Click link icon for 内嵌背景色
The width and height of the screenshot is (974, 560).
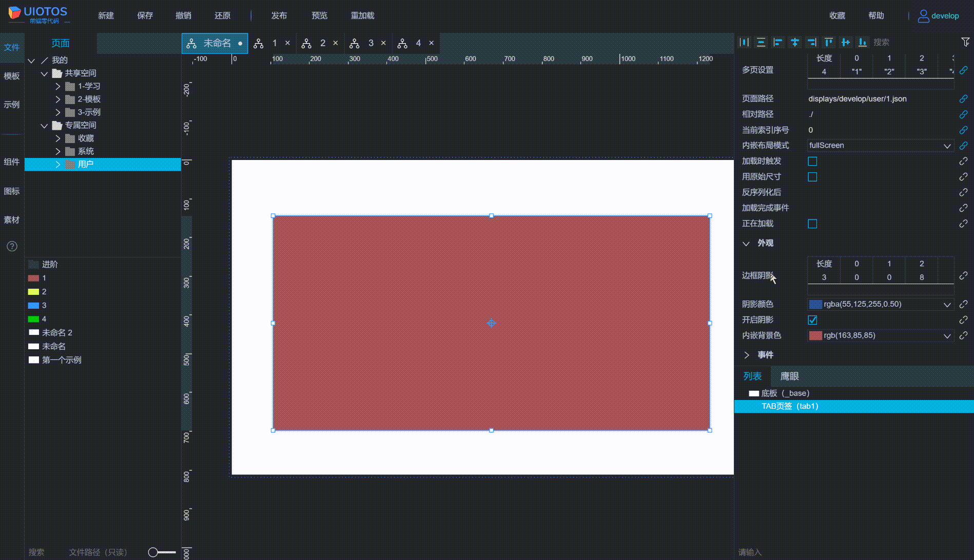coord(964,335)
